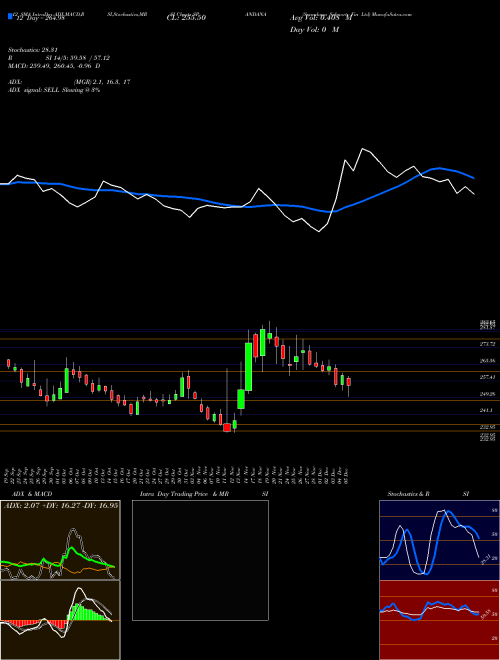
Task: Click the Stochastics & RSI panel title
Action: [428, 494]
